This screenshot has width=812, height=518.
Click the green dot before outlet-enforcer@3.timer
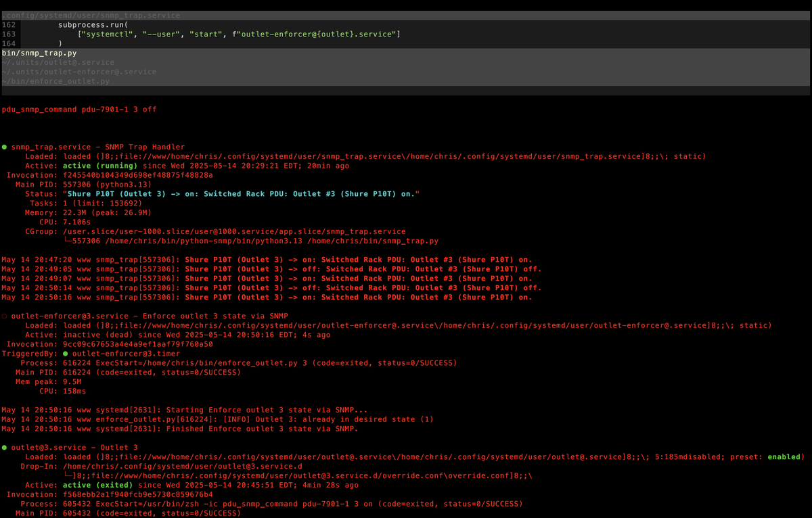[x=65, y=354]
